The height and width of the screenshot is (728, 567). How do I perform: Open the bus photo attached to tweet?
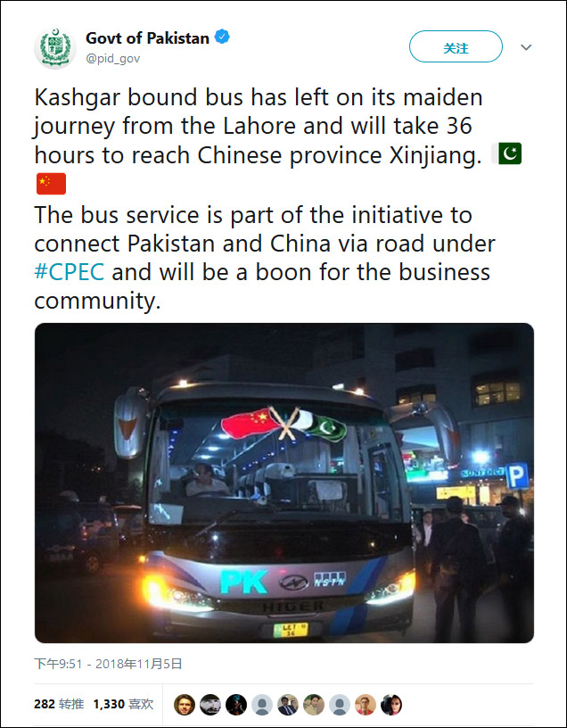click(284, 483)
